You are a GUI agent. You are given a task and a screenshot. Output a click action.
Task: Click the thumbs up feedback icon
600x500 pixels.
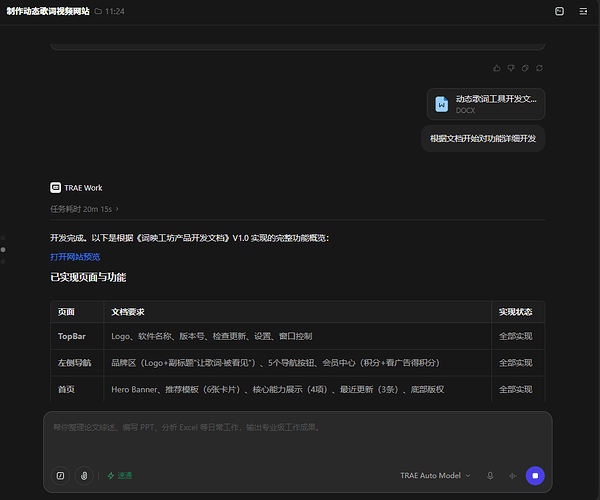pos(497,68)
